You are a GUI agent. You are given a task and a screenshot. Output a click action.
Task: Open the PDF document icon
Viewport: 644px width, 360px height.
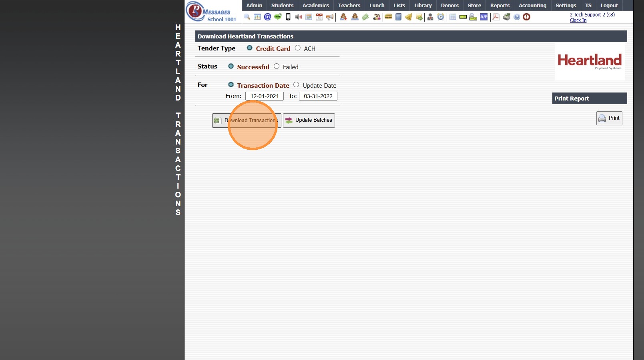pyautogui.click(x=496, y=17)
